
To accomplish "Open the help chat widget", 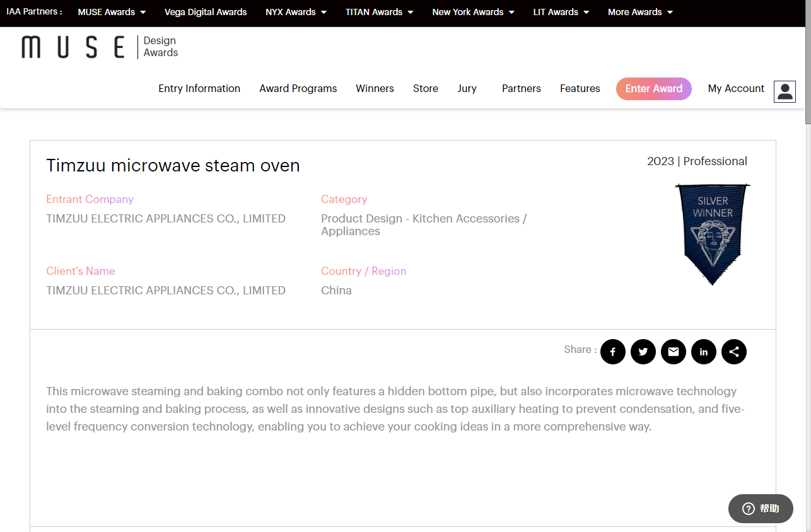I will pos(761,509).
